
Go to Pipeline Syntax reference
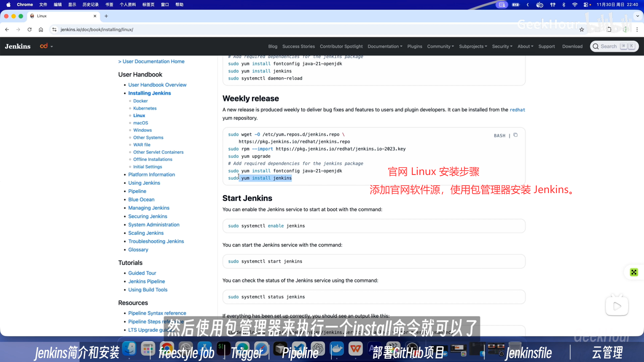(x=157, y=313)
